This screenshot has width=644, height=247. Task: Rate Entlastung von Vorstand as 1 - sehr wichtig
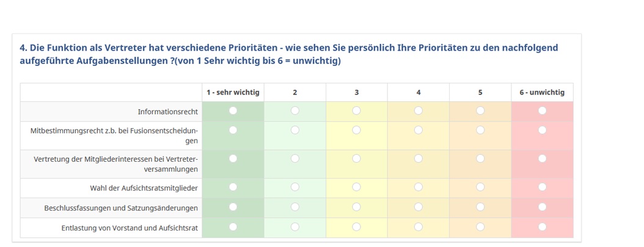point(233,227)
